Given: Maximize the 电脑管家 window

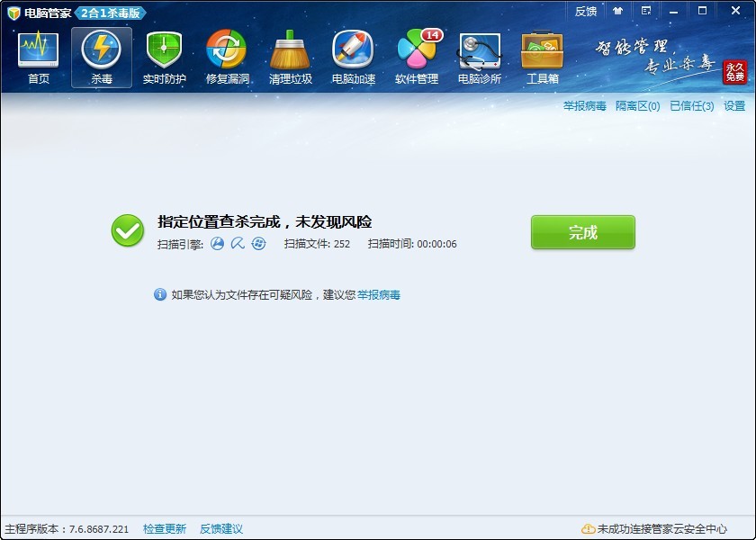Looking at the screenshot, I should (703, 11).
